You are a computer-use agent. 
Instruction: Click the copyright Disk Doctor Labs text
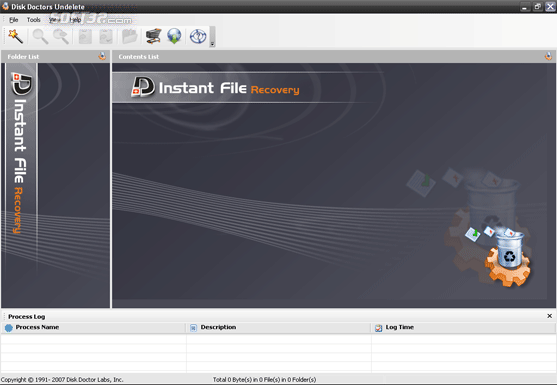pos(62,380)
